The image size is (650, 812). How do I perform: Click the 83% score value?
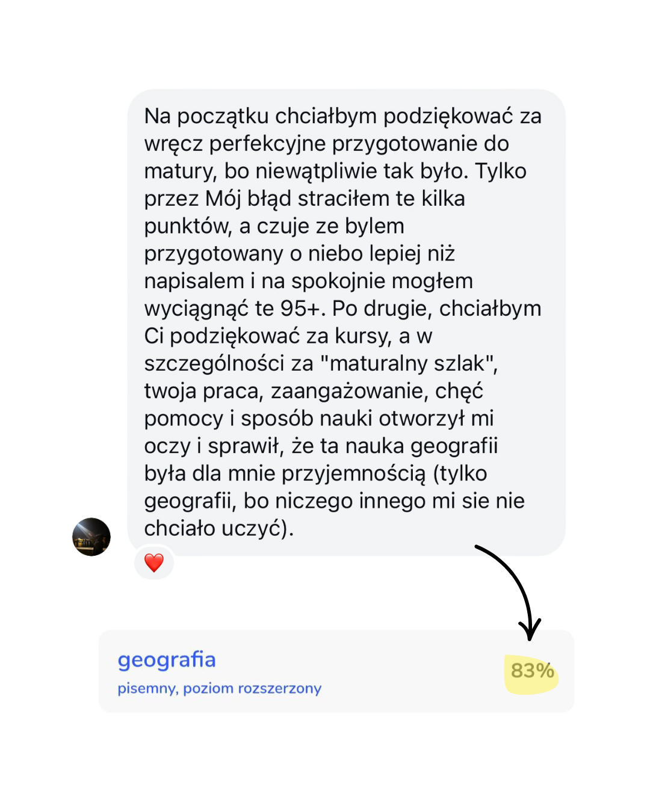(x=532, y=671)
